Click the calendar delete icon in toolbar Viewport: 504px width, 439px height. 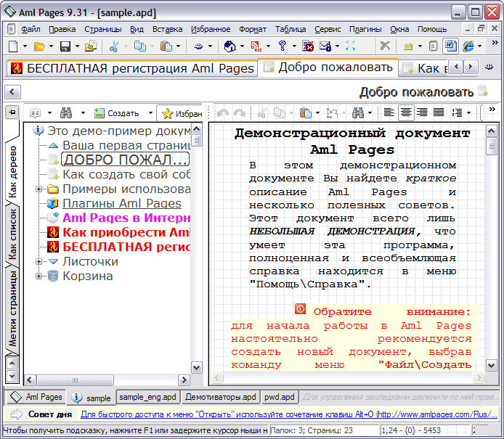click(x=308, y=46)
